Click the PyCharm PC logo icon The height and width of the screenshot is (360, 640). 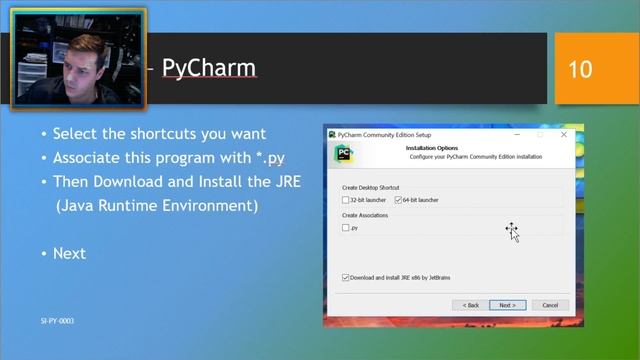[x=344, y=154]
